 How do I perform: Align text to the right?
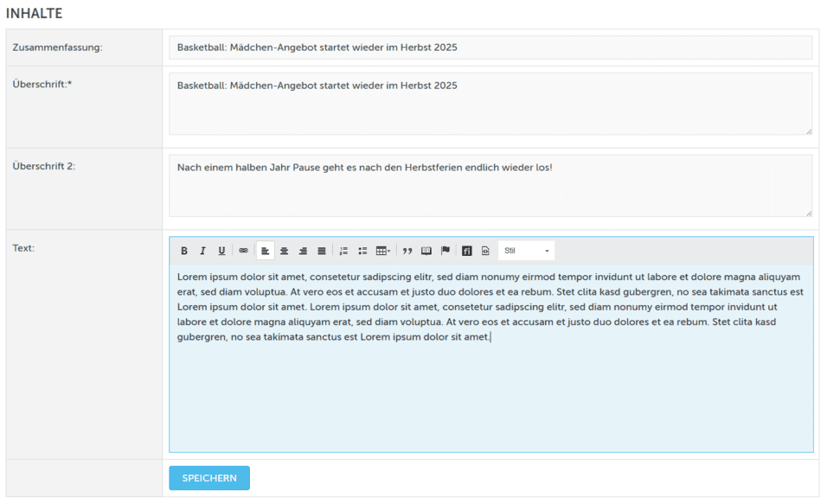tap(303, 251)
